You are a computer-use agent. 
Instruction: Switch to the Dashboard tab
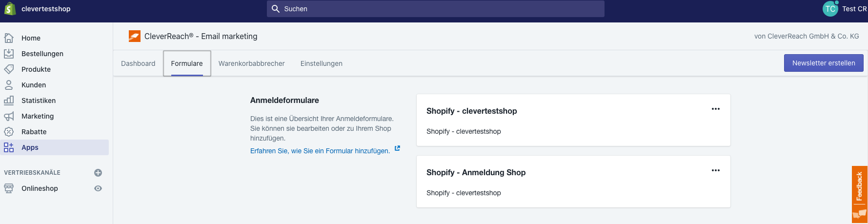(x=138, y=63)
